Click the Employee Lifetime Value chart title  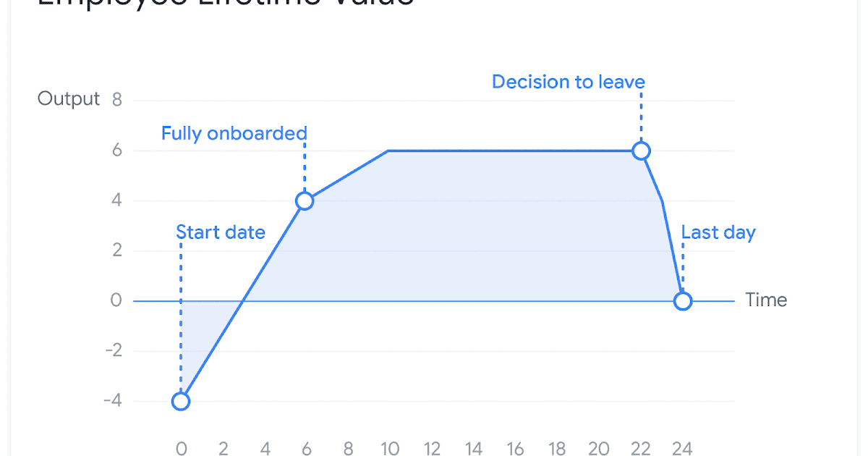click(x=224, y=4)
